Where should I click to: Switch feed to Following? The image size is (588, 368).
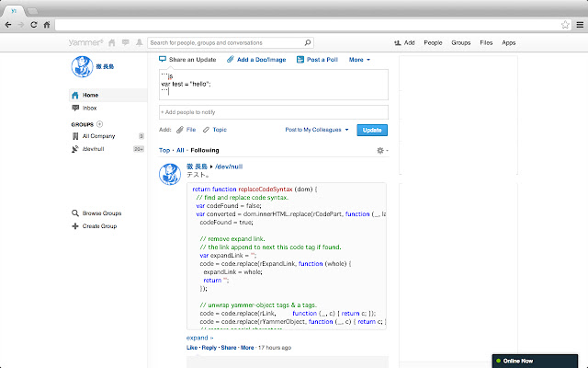click(x=205, y=150)
